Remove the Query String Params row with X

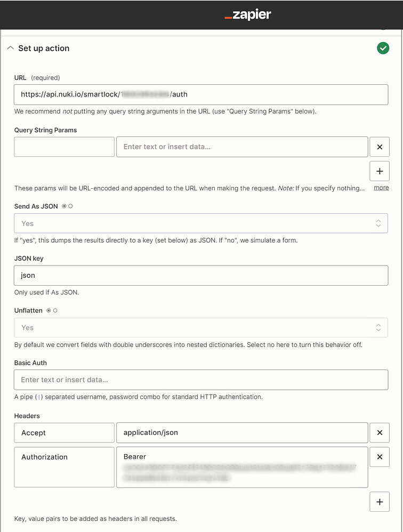click(x=380, y=147)
